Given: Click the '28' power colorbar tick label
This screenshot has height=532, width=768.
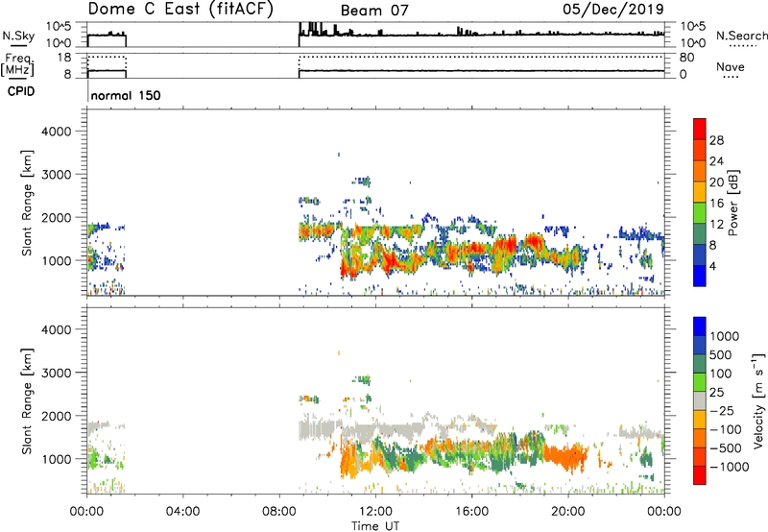Looking at the screenshot, I should (716, 140).
